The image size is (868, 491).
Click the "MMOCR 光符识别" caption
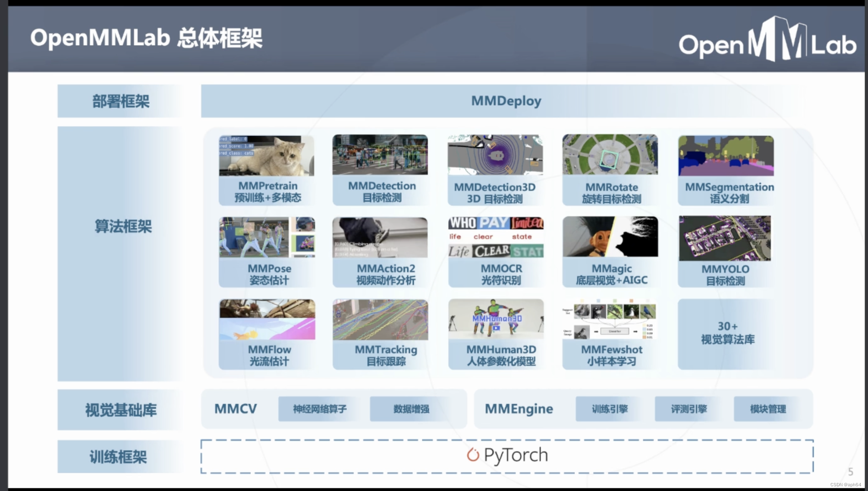pos(501,274)
